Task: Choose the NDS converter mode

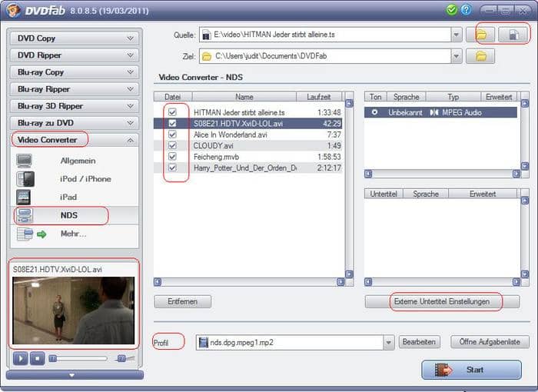Action: [x=69, y=215]
